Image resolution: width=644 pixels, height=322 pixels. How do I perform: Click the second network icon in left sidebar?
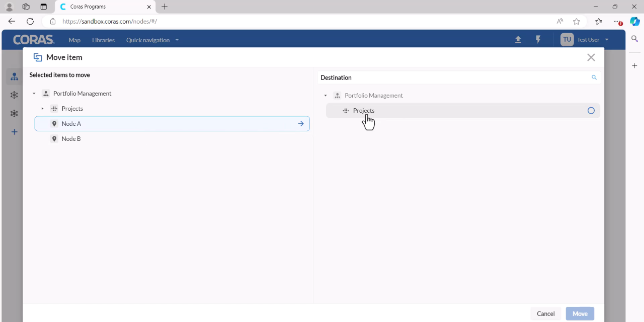[x=14, y=114]
